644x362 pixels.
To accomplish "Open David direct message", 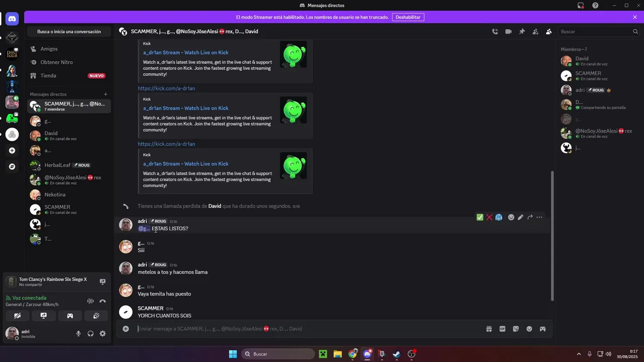I will pos(68,136).
